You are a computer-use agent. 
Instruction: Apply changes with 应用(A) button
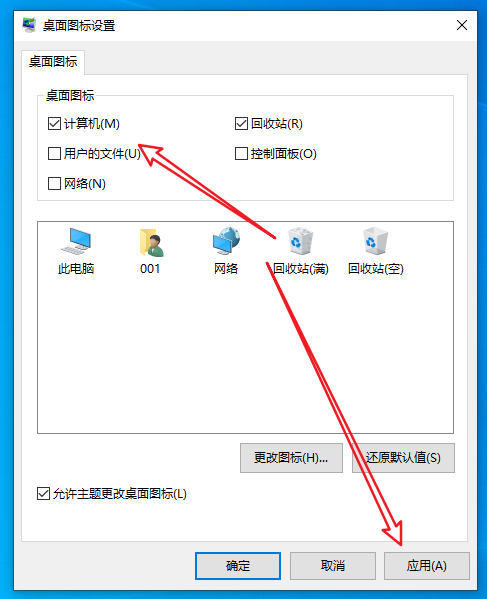pyautogui.click(x=427, y=565)
